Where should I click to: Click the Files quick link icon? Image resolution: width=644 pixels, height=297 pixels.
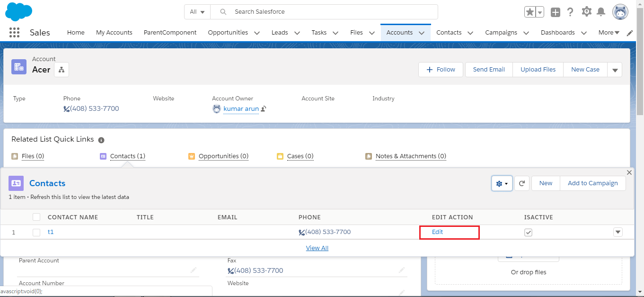tap(15, 156)
